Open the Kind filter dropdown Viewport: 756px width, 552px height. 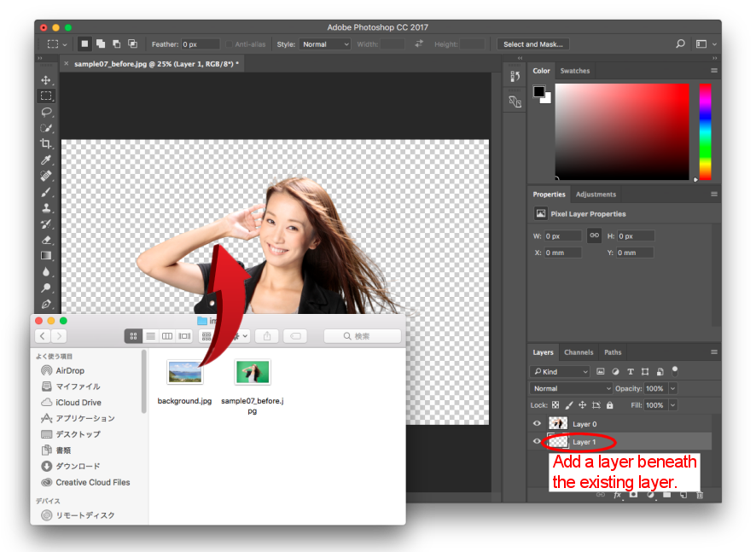pyautogui.click(x=560, y=372)
